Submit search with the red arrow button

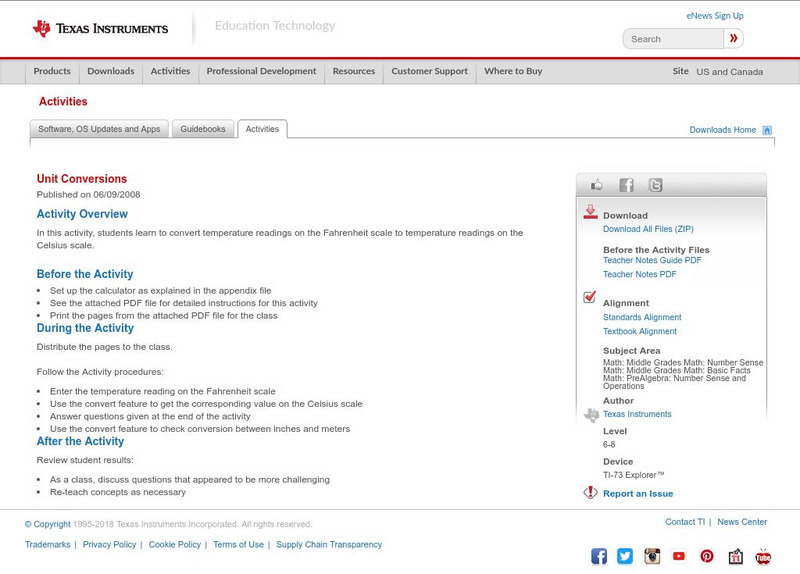[734, 38]
